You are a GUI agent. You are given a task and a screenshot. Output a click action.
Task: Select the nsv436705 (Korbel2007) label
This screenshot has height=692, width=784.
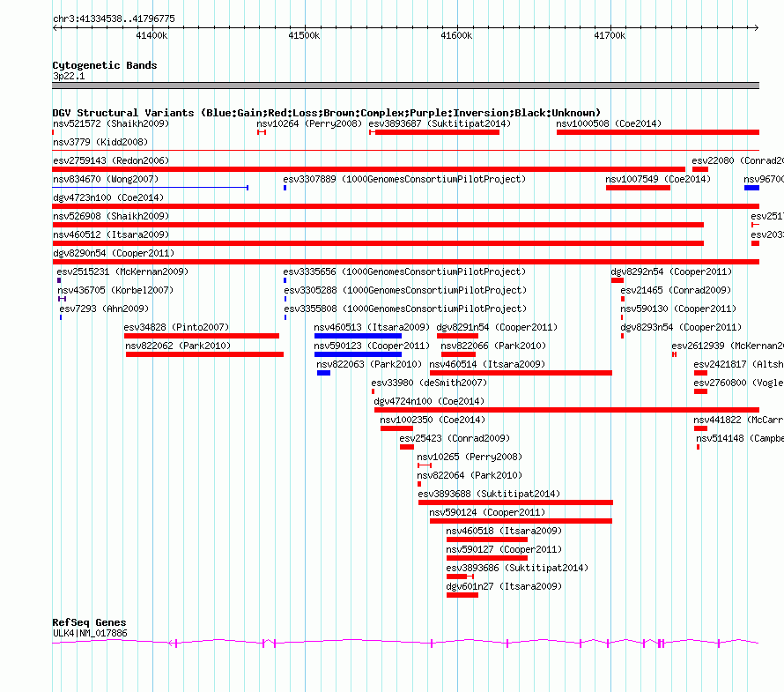115,290
